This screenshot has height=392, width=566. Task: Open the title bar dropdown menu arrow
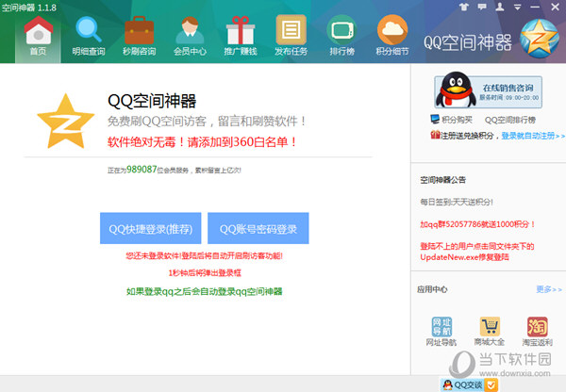[x=517, y=8]
